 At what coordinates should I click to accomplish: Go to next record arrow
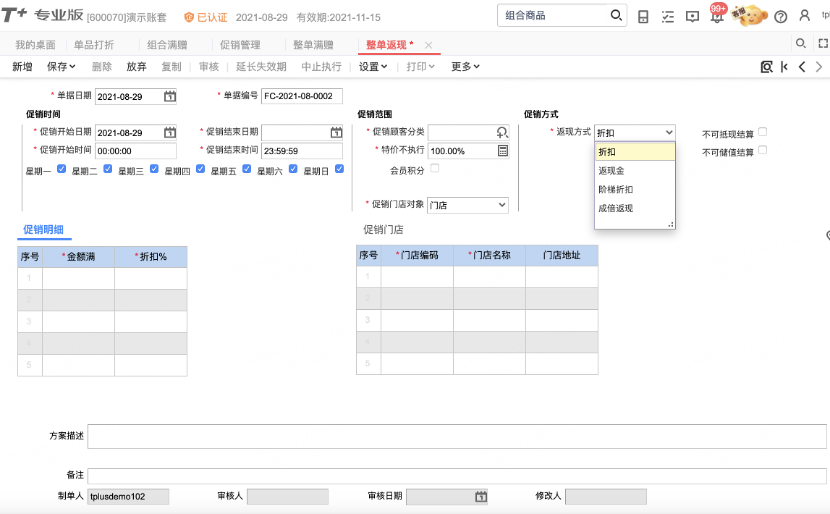point(819,67)
